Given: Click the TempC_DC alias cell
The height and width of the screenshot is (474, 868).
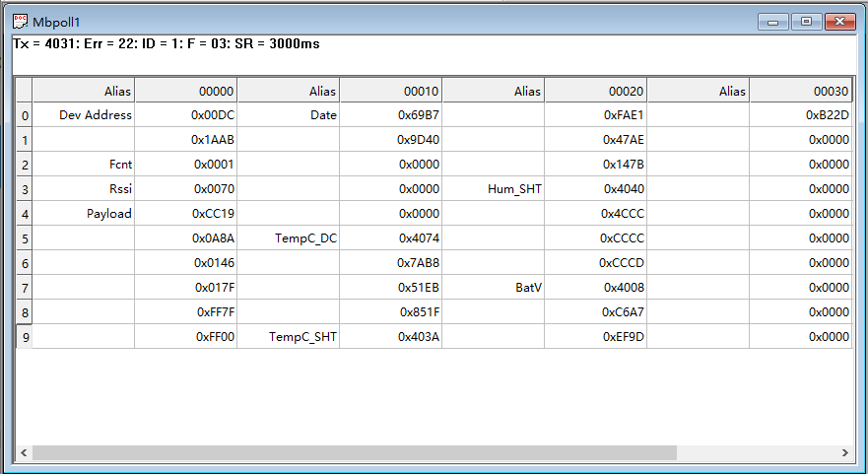Looking at the screenshot, I should coord(289,238).
